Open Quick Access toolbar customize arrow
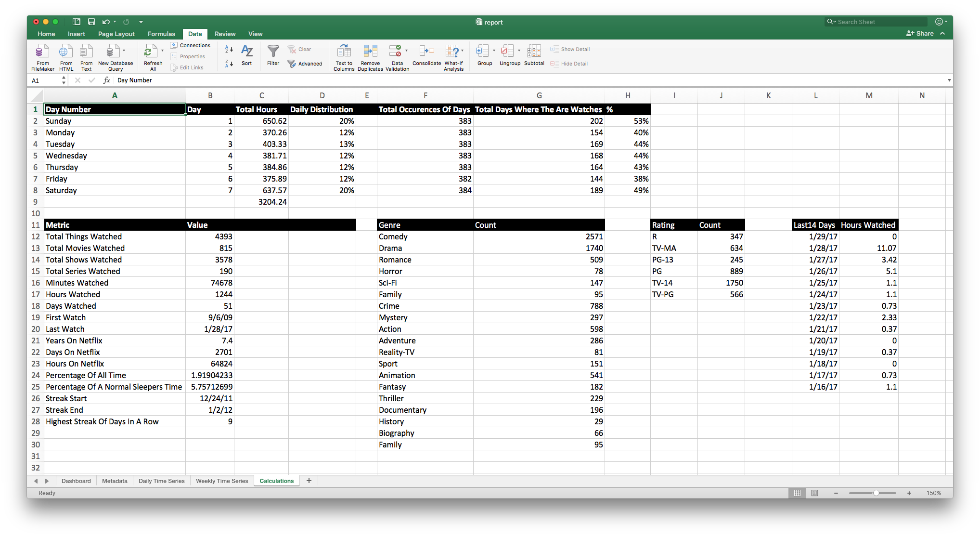Screen dimensions: 980x537 141,22
